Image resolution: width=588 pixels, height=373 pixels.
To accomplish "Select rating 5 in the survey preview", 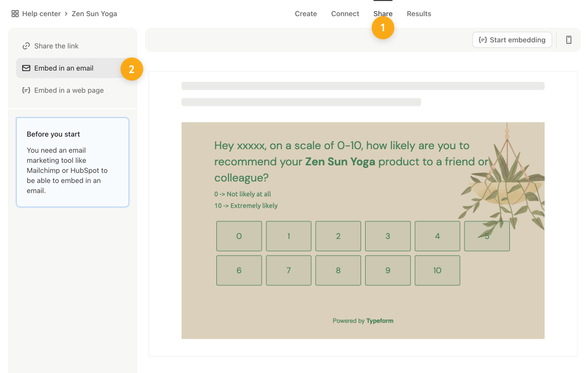I will tap(487, 236).
